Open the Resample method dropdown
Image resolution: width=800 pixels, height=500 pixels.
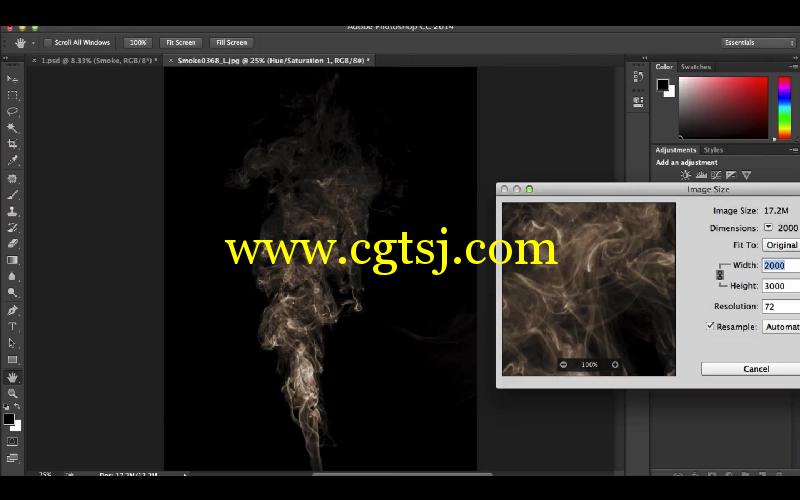(x=781, y=327)
